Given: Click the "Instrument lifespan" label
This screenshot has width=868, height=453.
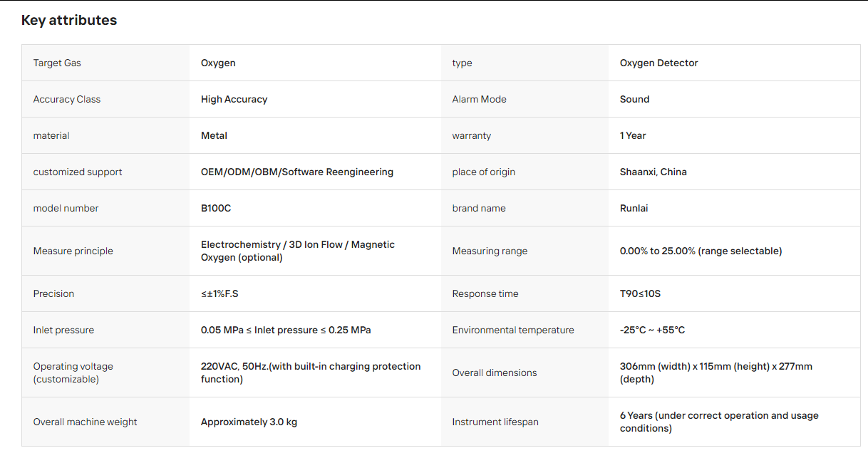Looking at the screenshot, I should [495, 422].
